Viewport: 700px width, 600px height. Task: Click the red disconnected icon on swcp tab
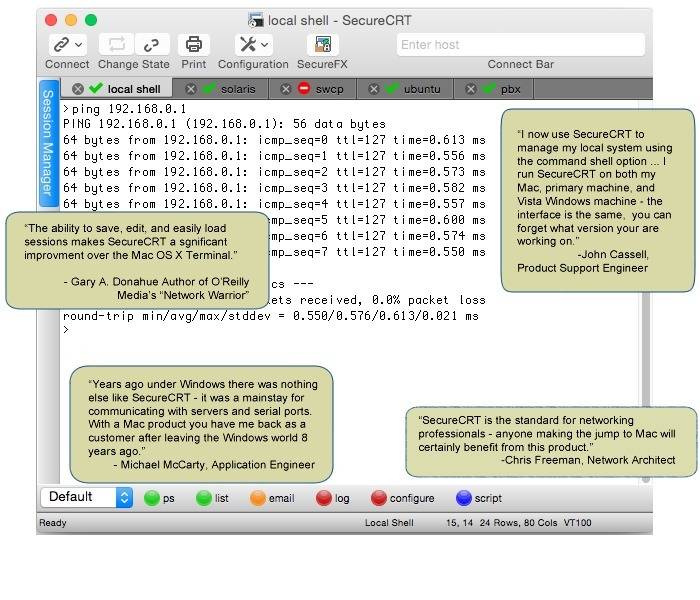[x=304, y=88]
